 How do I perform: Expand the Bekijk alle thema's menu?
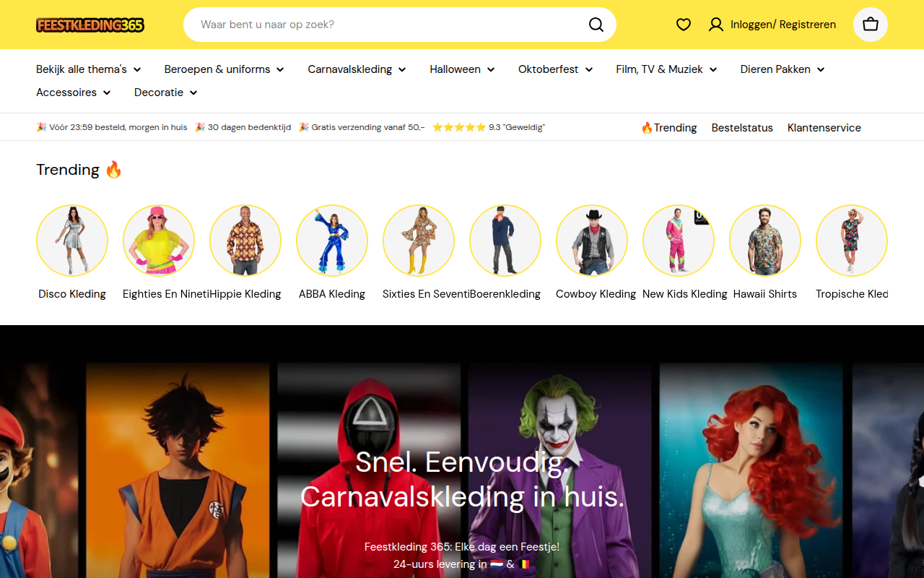[89, 69]
